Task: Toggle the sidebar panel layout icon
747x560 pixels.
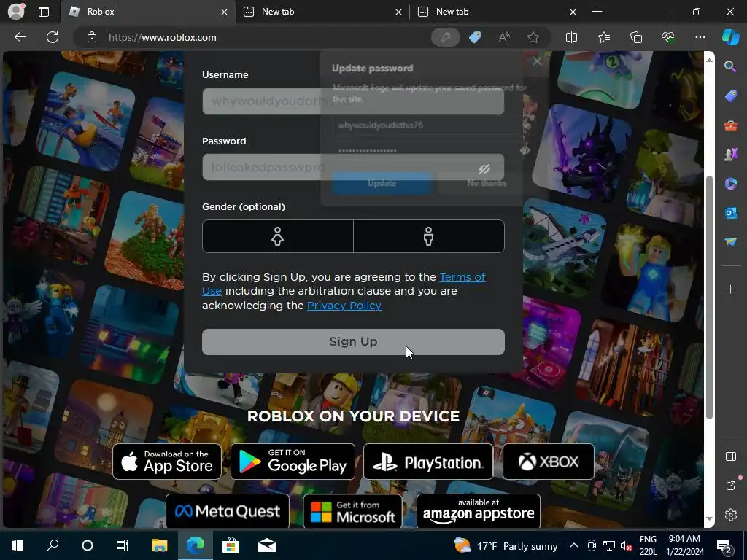Action: pyautogui.click(x=730, y=456)
